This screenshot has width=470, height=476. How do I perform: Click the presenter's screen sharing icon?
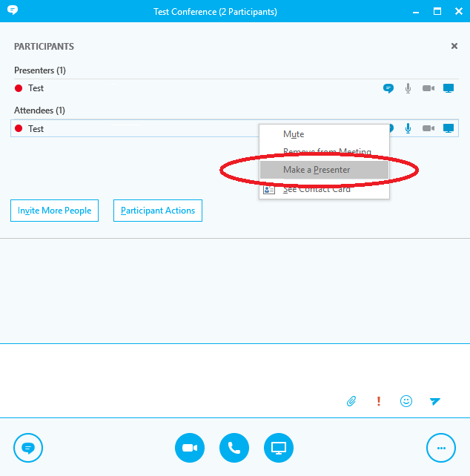pos(448,88)
